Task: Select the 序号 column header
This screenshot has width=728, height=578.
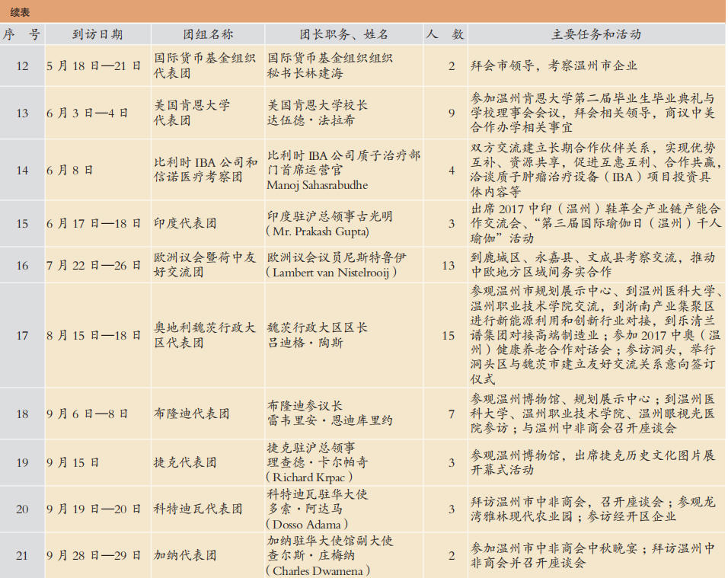Action: click(x=22, y=34)
